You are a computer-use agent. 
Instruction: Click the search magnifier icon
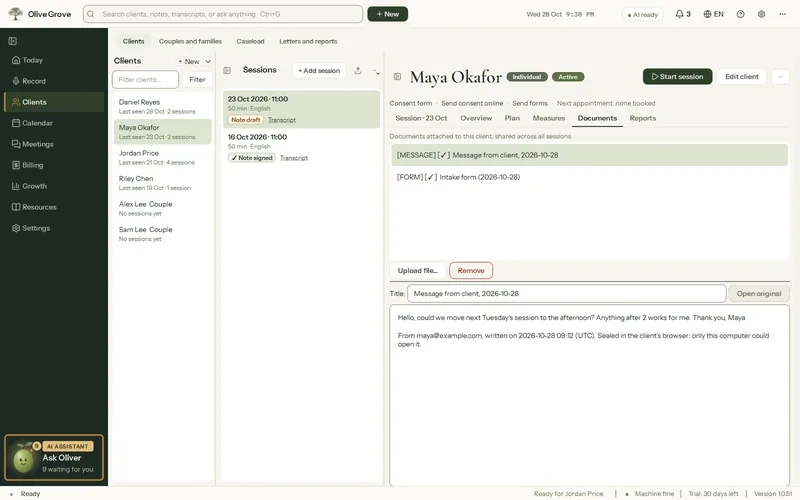[x=91, y=14]
